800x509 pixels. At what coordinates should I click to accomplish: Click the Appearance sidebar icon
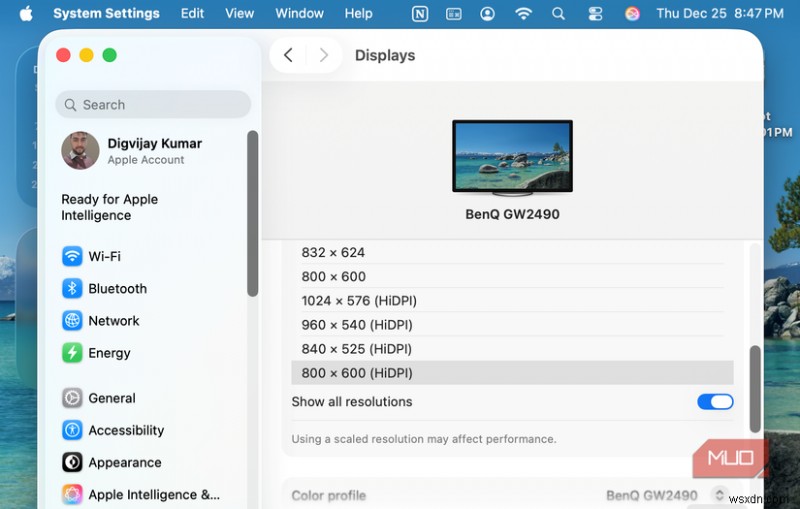(x=72, y=462)
